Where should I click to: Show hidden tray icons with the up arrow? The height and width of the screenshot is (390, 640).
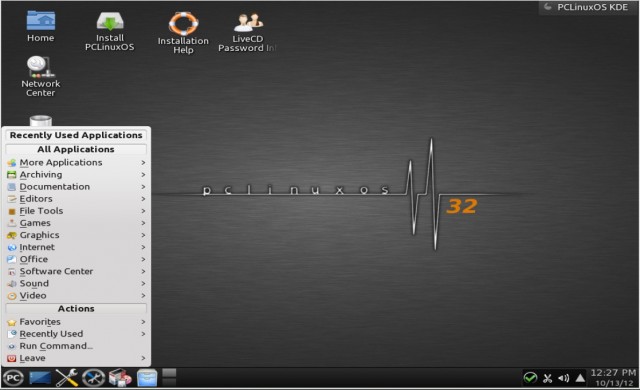580,378
